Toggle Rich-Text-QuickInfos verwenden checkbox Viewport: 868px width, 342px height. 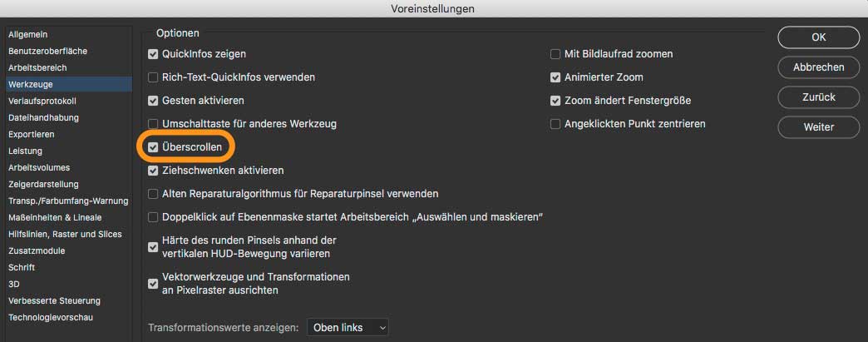point(153,77)
